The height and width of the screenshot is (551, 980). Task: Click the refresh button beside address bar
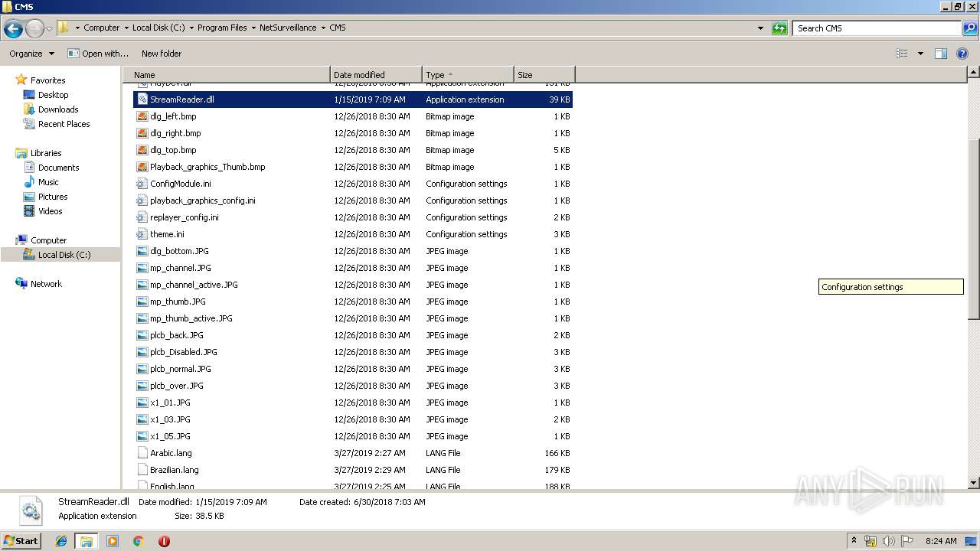click(779, 28)
